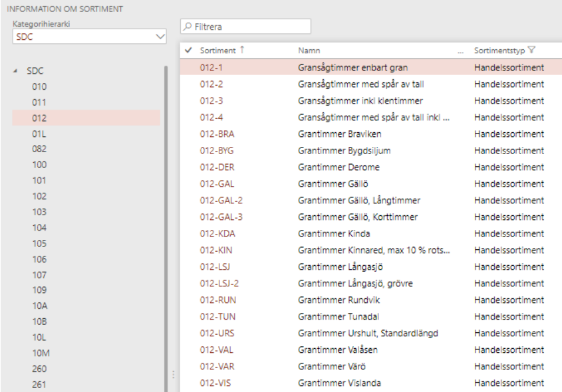Select category 01L in the tree
Image resolution: width=562 pixels, height=392 pixels.
39,134
